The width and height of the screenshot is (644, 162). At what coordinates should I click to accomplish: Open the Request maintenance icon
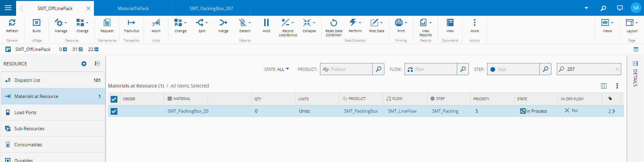pyautogui.click(x=107, y=23)
